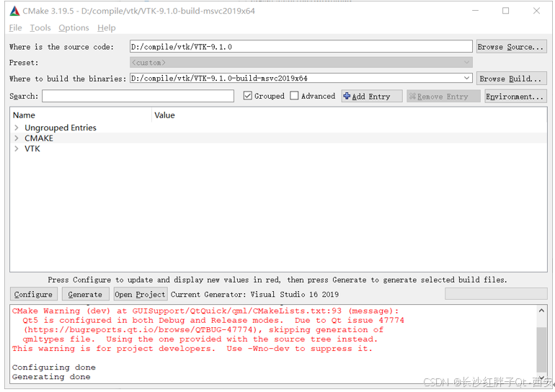Click the 'Generating done' log line
The width and height of the screenshot is (555, 392).
tap(51, 377)
